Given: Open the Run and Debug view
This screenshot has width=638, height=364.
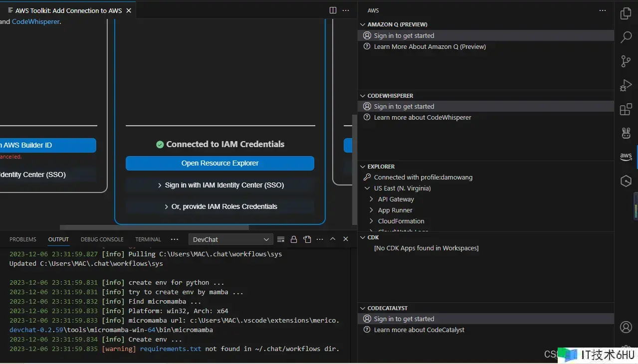Looking at the screenshot, I should click(626, 85).
